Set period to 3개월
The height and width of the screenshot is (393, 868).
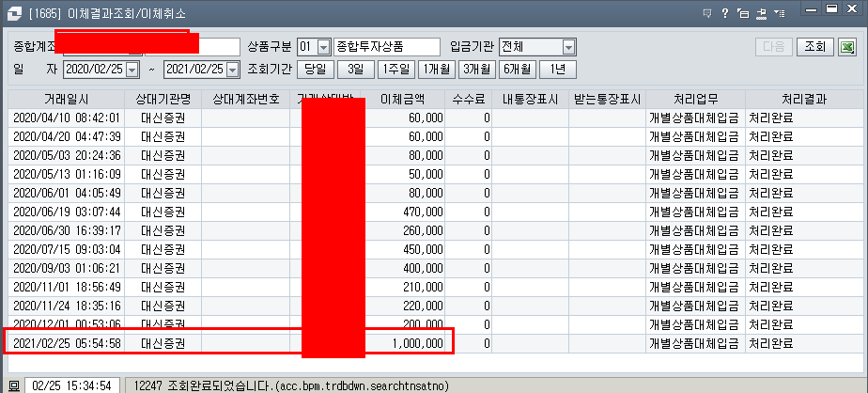coord(477,70)
